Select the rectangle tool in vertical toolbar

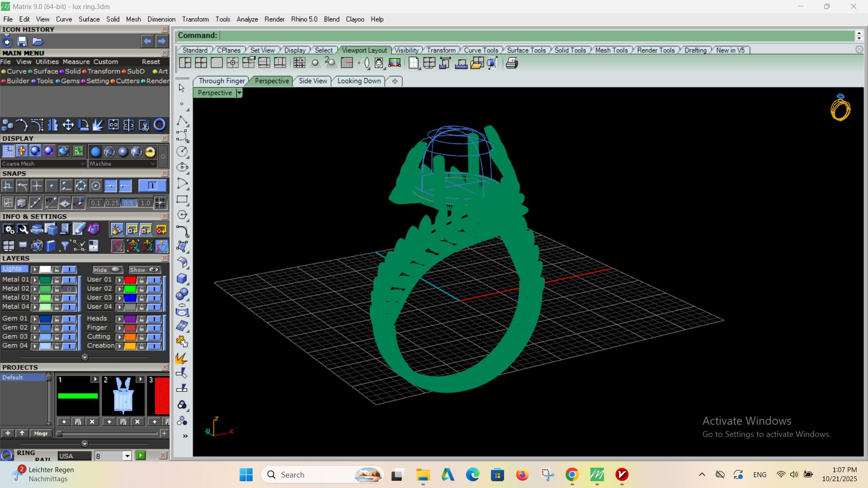click(x=182, y=199)
